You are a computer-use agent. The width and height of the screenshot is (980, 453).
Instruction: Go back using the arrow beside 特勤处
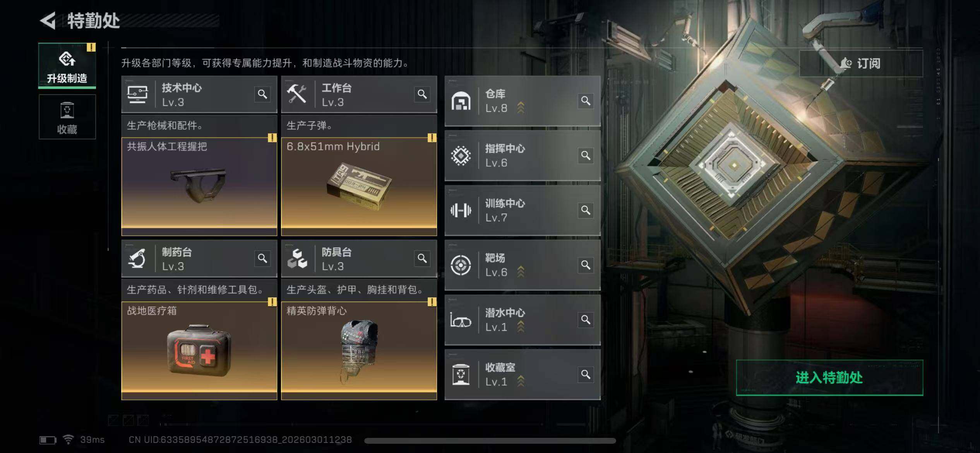pyautogui.click(x=48, y=21)
